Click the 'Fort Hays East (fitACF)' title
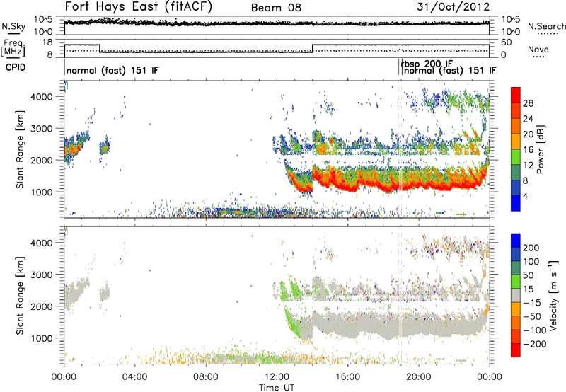Image resolution: width=566 pixels, height=392 pixels. pyautogui.click(x=138, y=7)
